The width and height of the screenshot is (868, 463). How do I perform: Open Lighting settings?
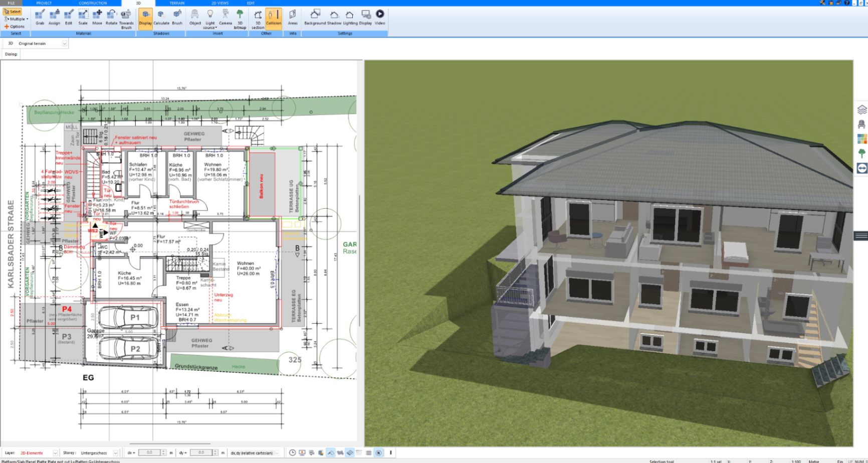click(350, 17)
